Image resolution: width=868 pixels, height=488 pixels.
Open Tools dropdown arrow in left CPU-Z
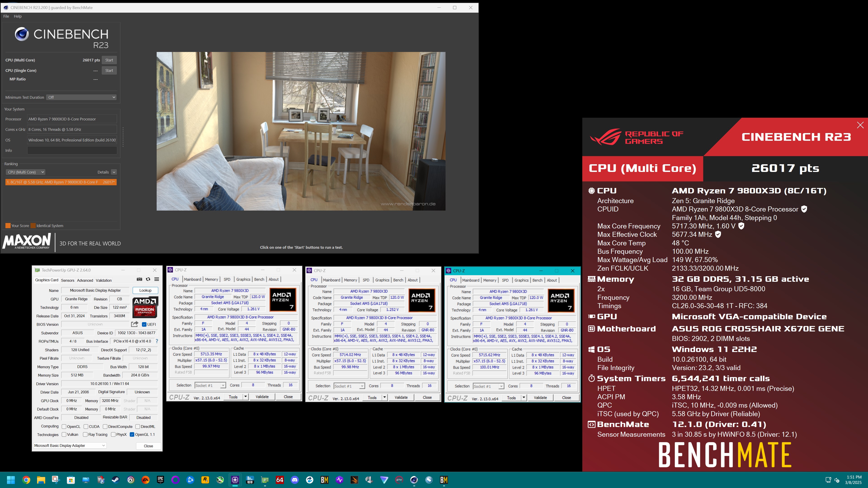tap(246, 397)
